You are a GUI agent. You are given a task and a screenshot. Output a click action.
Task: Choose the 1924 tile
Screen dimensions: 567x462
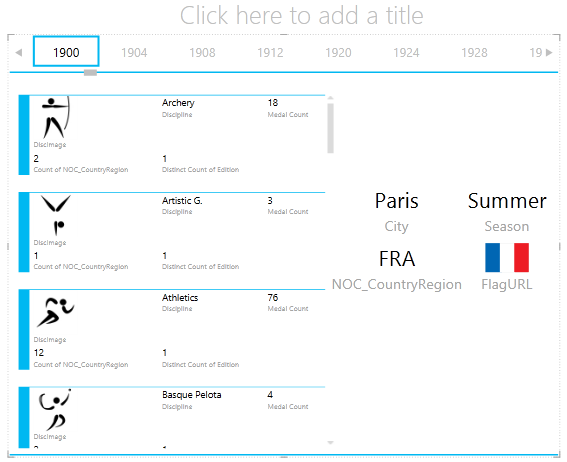[x=406, y=53]
